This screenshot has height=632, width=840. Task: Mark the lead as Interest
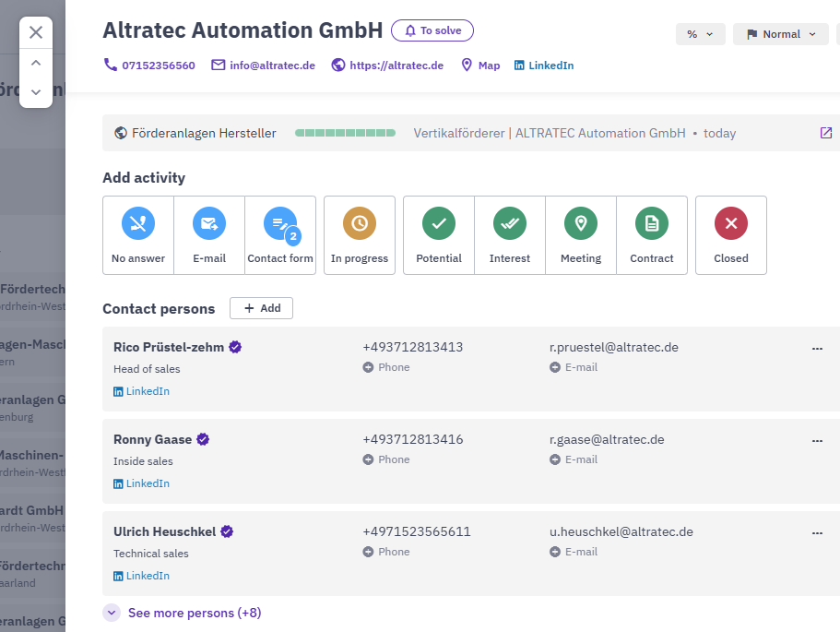coord(510,235)
